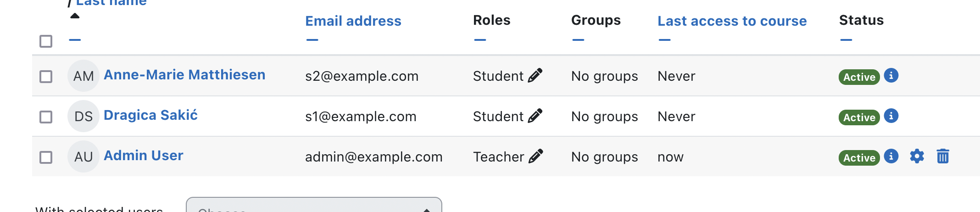The width and height of the screenshot is (980, 212).
Task: Click trash icon to unenrol Admin User
Action: pyautogui.click(x=943, y=156)
